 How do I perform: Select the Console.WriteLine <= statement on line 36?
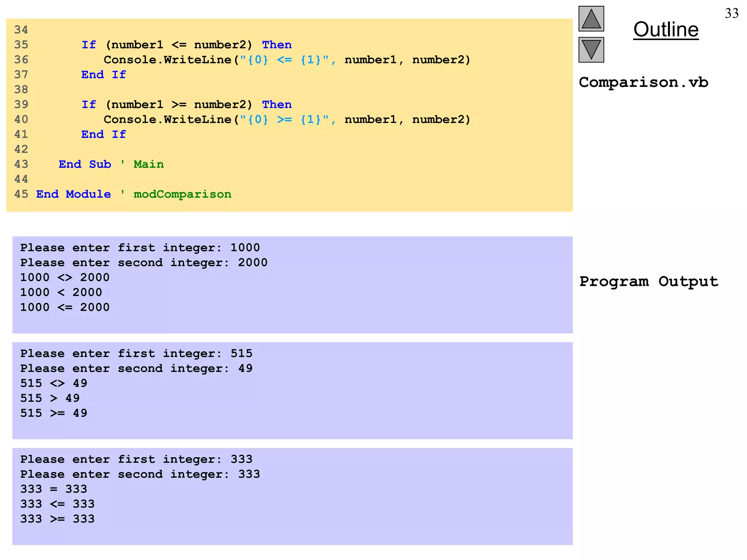[287, 60]
